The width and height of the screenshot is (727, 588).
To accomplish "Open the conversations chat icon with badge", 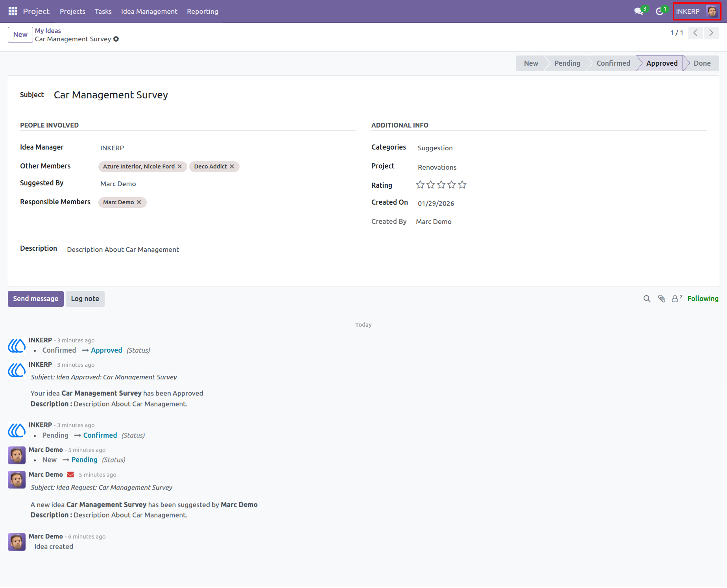I will pyautogui.click(x=639, y=11).
